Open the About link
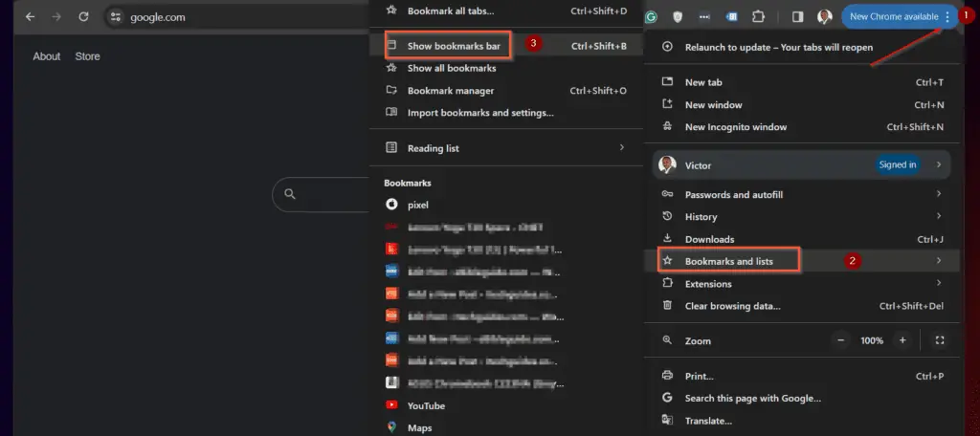This screenshot has height=436, width=980. (x=47, y=56)
